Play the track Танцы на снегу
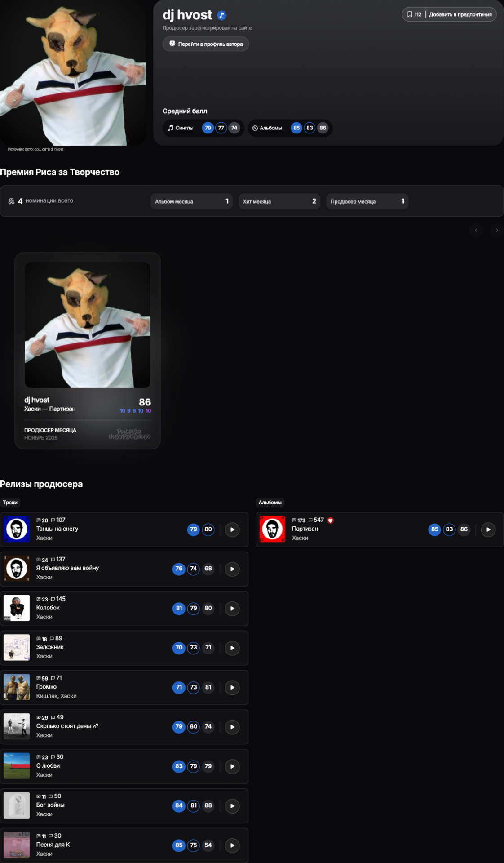The image size is (504, 863). [232, 529]
